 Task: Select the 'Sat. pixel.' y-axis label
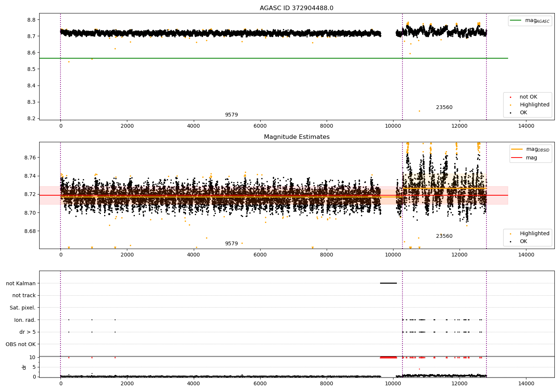coord(22,308)
